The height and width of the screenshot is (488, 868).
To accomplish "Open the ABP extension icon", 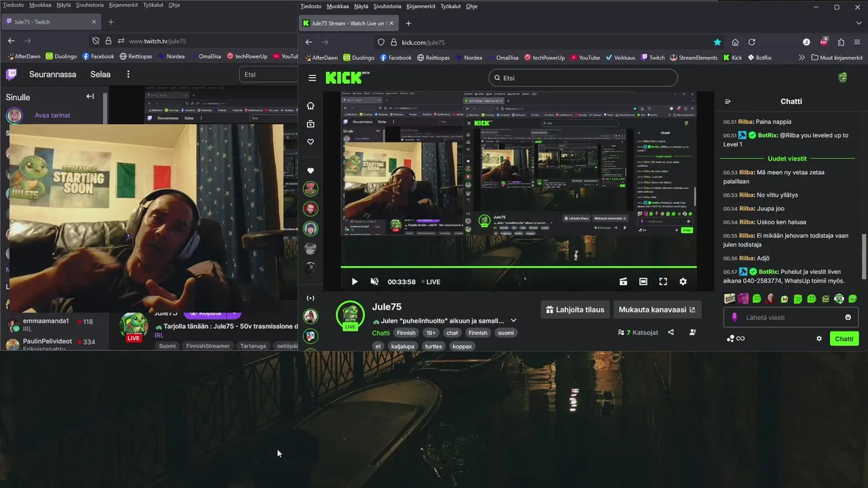I will [824, 41].
